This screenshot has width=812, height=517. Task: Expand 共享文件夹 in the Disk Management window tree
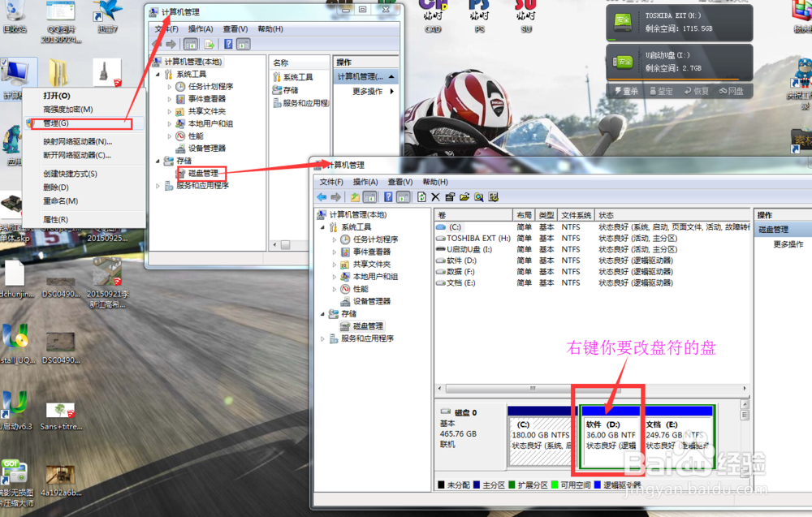pos(334,265)
